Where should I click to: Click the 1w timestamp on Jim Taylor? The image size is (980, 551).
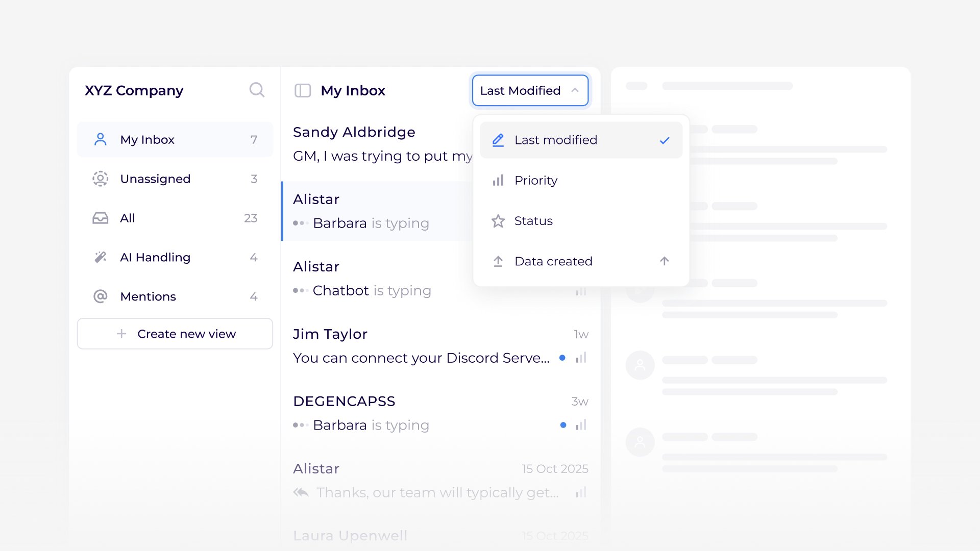(x=581, y=334)
